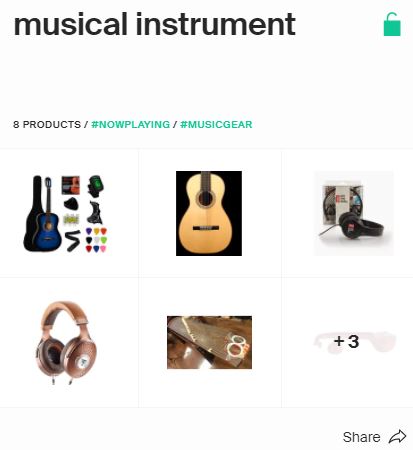Screen dimensions: 413x450
Task: Click the blue guitar in the kit image
Action: point(48,220)
